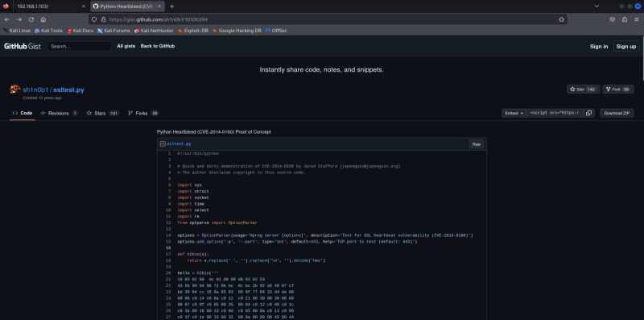Screen dimensions: 644x320
Task: Click the browser URL address bar
Action: tap(328, 19)
